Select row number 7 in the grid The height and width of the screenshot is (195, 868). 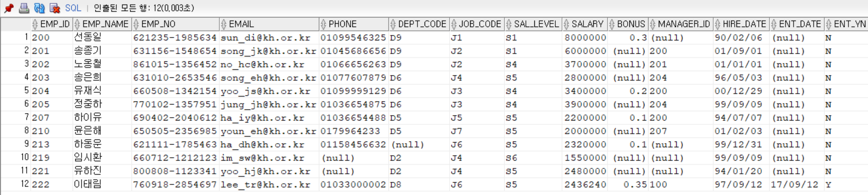16,118
